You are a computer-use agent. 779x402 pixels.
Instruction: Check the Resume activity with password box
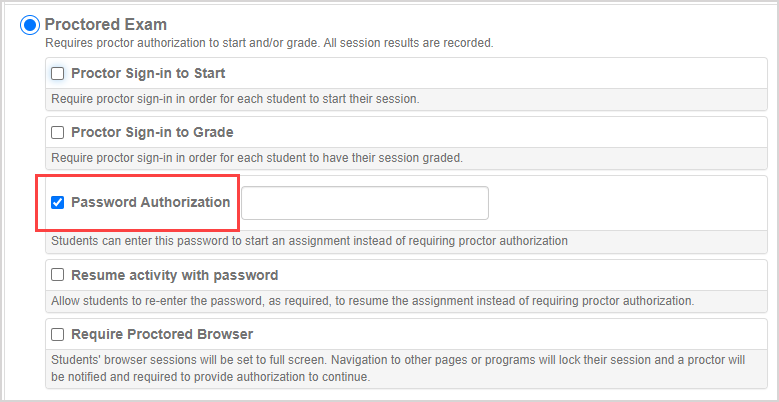(58, 275)
